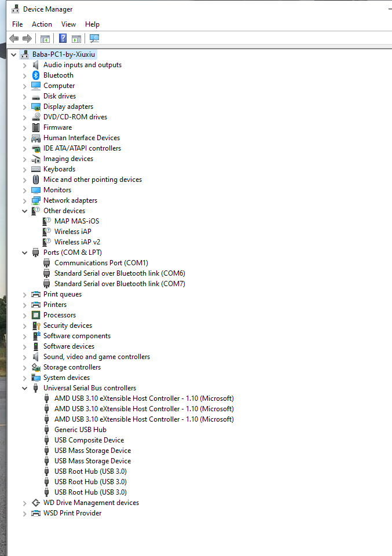Click the Software components puzzle icon
Screen dimensions: 392x556
click(x=36, y=336)
